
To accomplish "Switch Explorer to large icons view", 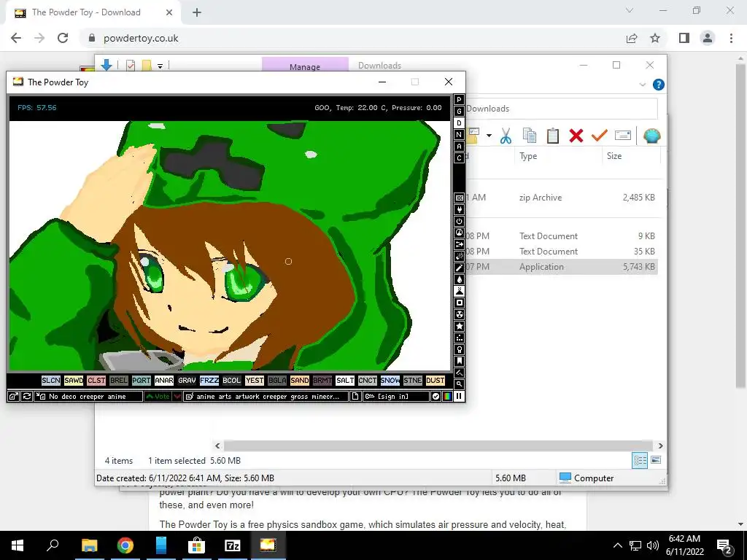I will click(656, 460).
